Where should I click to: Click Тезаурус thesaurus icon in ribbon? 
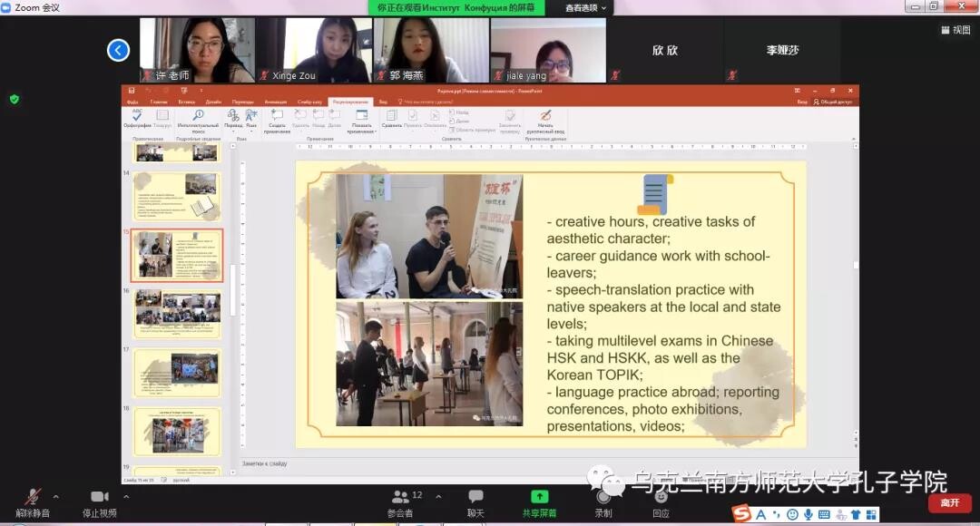tap(162, 119)
